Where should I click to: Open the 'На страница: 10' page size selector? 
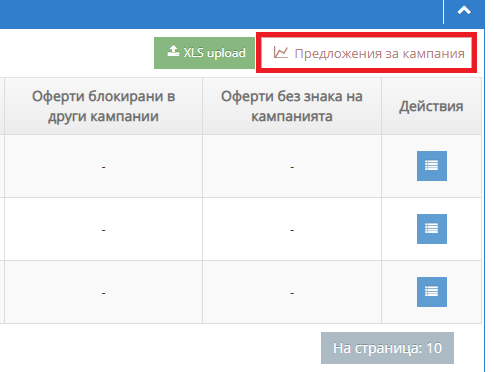click(x=387, y=348)
